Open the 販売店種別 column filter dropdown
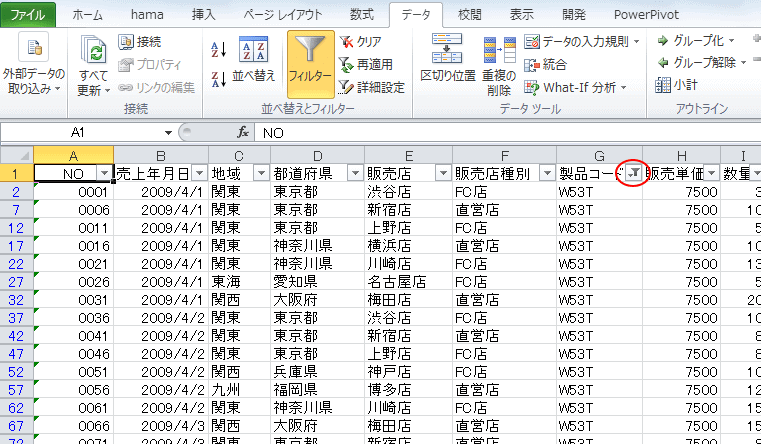The height and width of the screenshot is (444, 761). (546, 173)
